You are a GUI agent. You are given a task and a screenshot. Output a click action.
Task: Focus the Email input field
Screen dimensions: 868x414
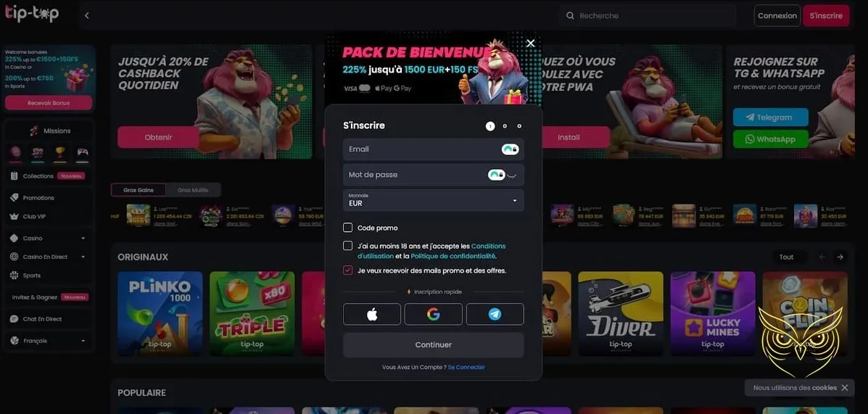point(434,149)
